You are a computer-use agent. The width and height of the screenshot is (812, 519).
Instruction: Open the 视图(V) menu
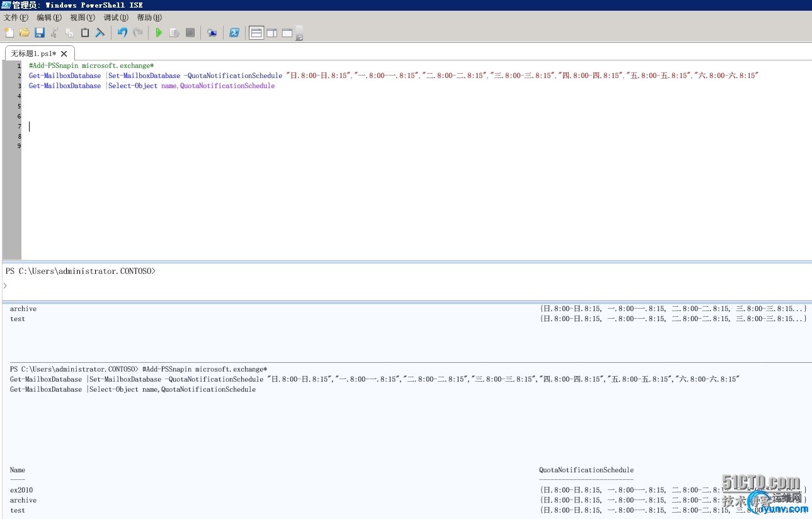tap(83, 18)
